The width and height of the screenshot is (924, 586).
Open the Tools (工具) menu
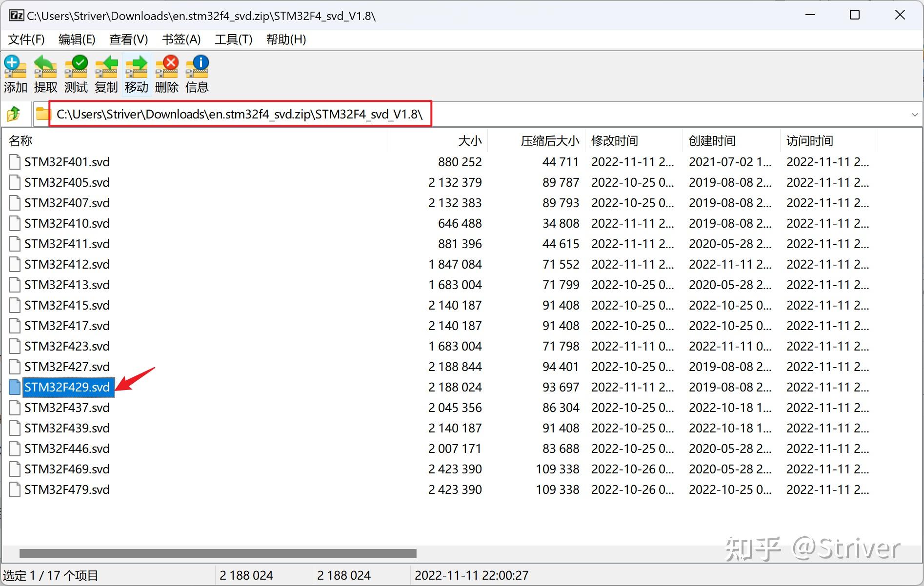point(234,39)
